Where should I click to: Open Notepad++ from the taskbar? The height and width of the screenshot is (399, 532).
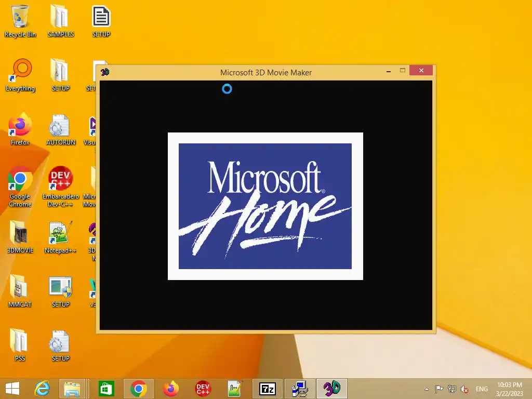(235, 389)
